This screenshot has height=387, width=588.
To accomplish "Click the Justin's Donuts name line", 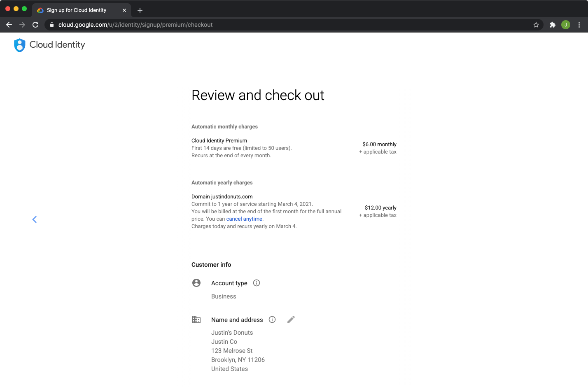I will [x=232, y=333].
